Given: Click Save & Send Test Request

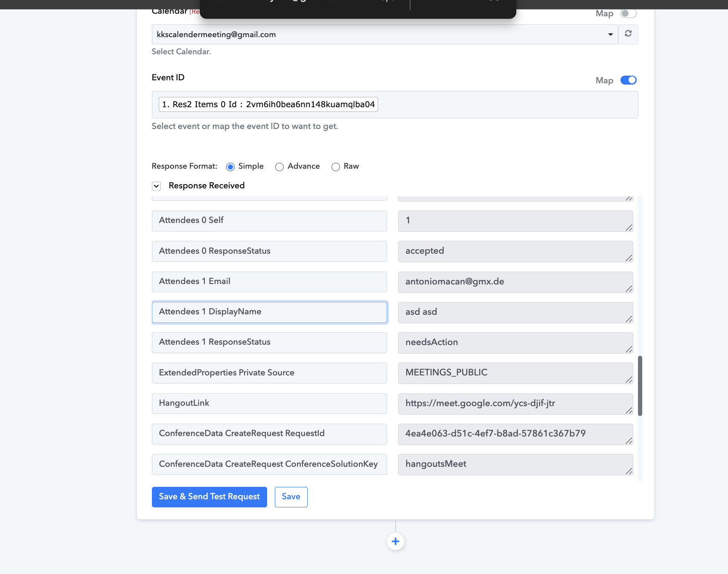Looking at the screenshot, I should coord(210,497).
